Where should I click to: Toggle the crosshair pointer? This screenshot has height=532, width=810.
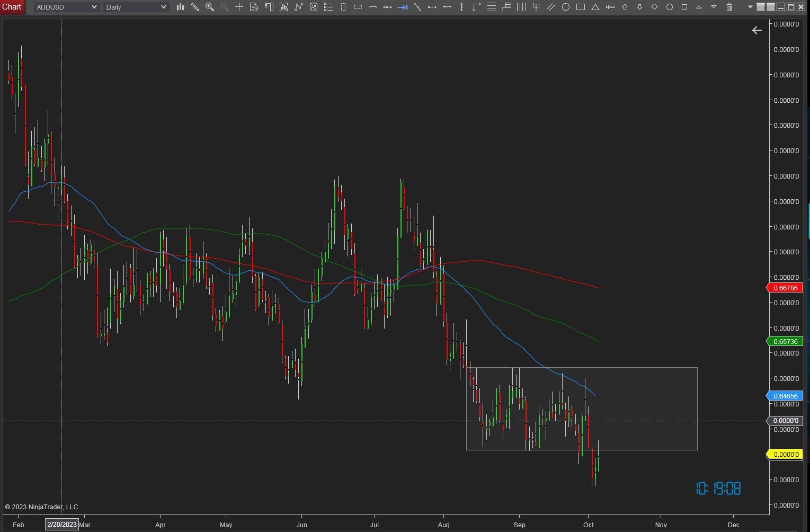click(239, 7)
